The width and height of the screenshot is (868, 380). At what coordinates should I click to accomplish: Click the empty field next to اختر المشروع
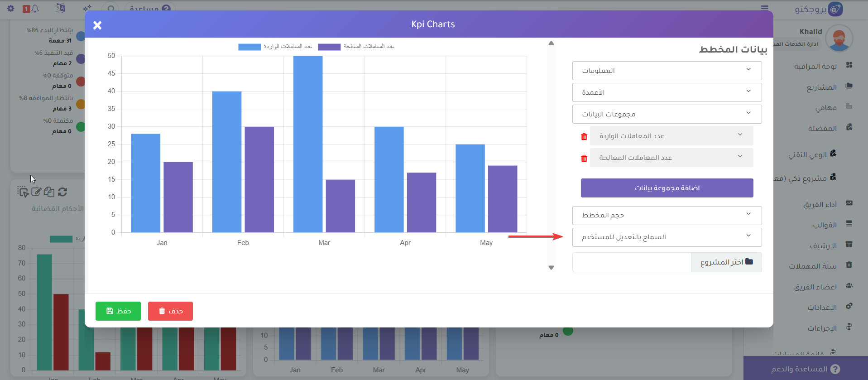[x=631, y=262]
